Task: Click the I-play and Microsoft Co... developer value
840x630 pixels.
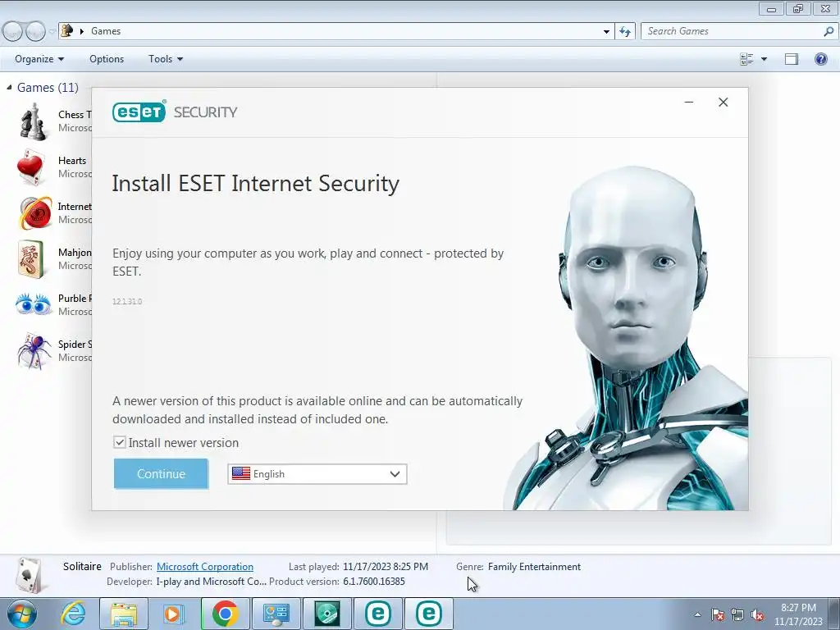Action: coord(211,582)
